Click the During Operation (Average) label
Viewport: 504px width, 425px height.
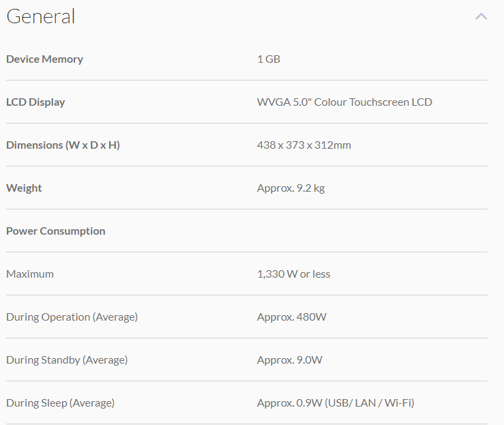72,317
